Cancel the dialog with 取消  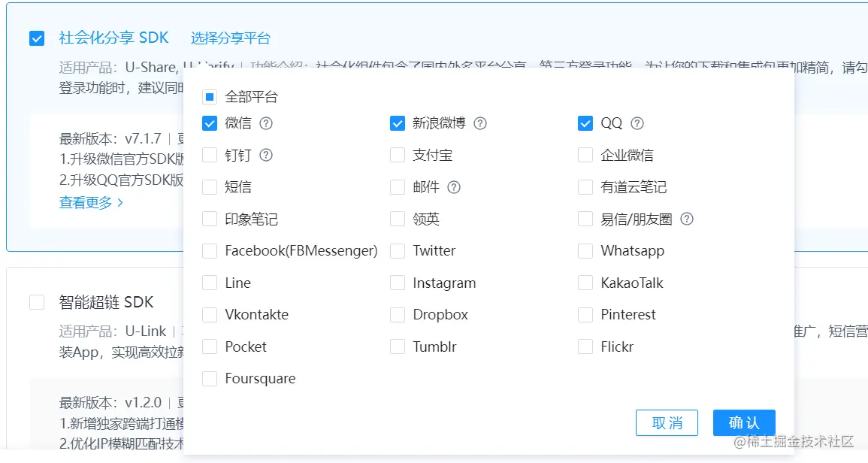[667, 422]
